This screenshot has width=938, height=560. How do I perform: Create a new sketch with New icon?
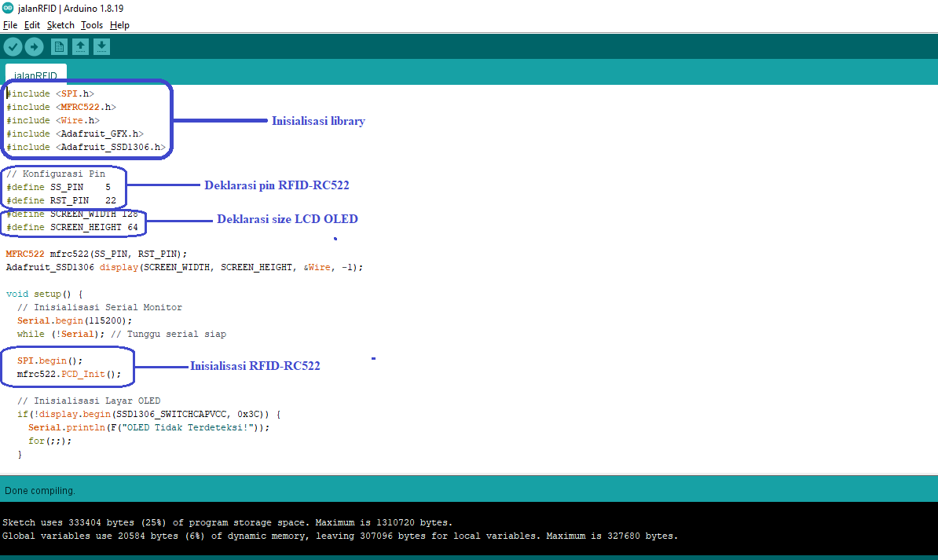point(59,47)
